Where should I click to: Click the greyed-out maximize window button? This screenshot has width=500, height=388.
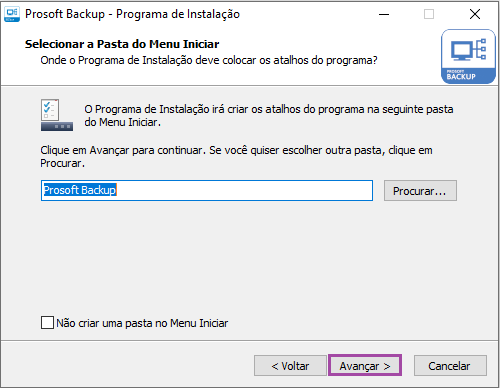point(429,14)
